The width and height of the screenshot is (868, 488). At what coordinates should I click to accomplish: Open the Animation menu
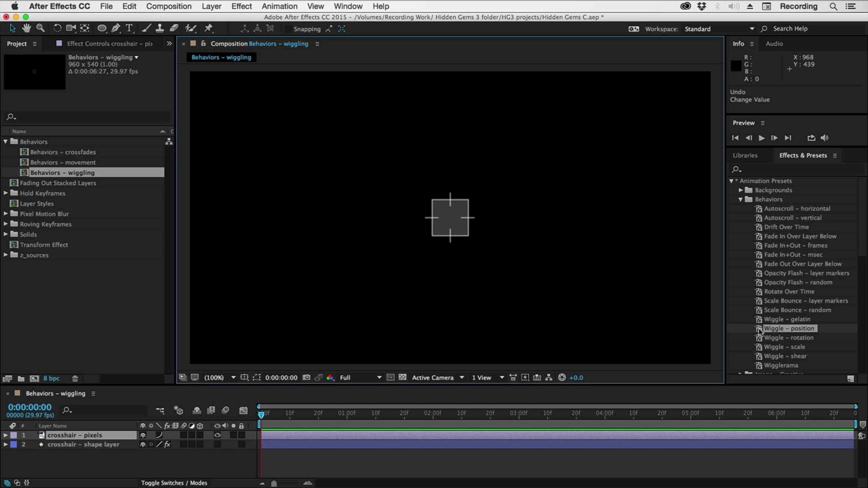click(x=279, y=6)
